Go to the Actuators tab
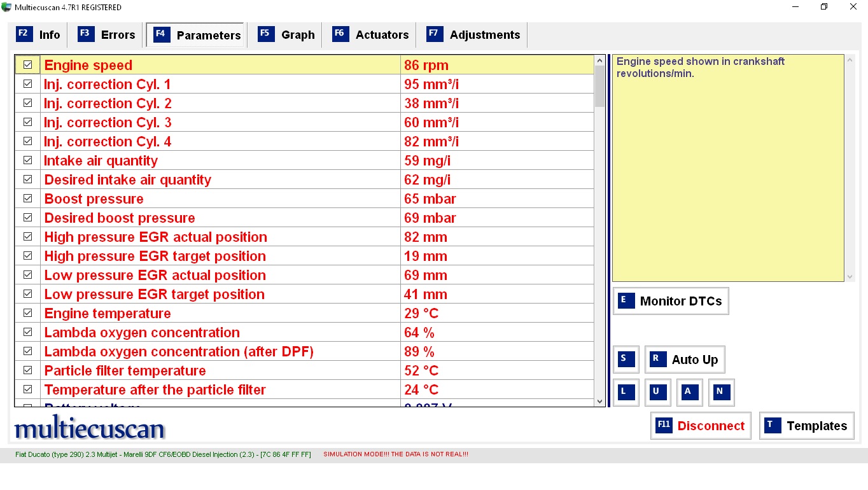The height and width of the screenshot is (490, 868). coord(371,35)
